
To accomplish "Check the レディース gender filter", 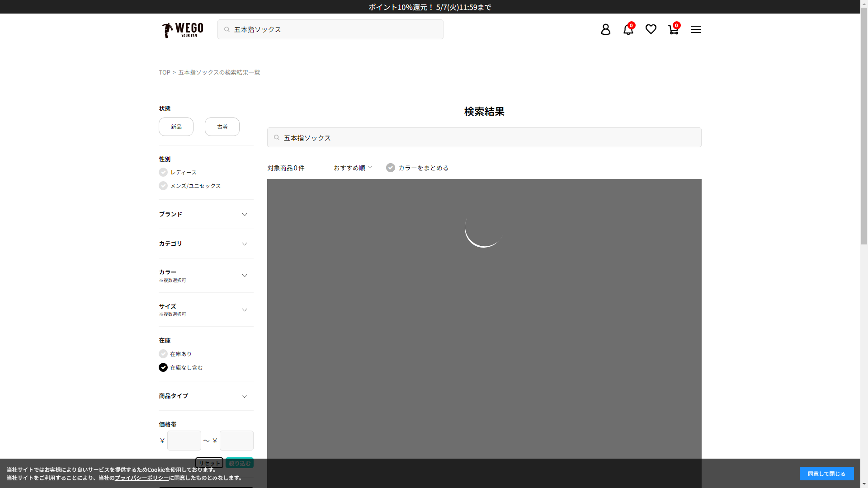I will (163, 172).
